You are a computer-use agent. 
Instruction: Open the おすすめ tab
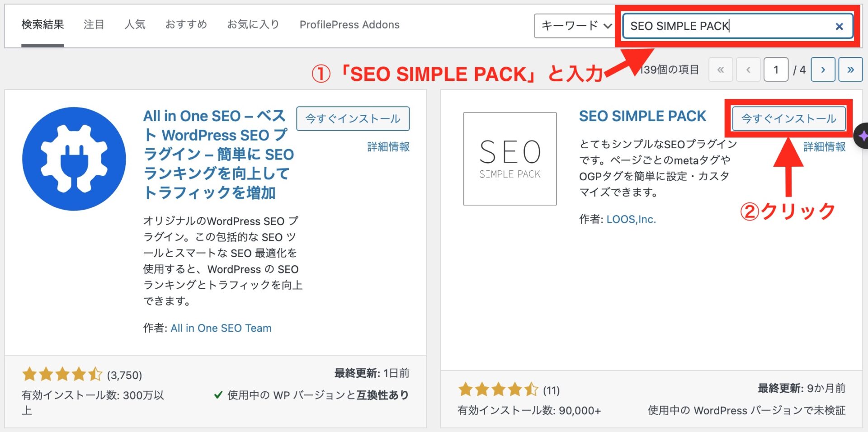tap(186, 25)
